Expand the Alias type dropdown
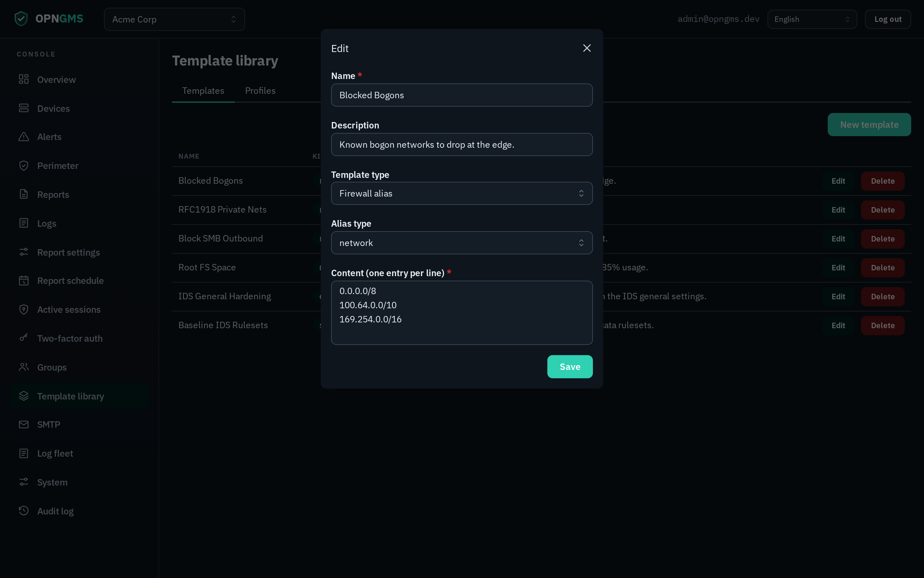Viewport: 924px width, 578px height. click(462, 243)
